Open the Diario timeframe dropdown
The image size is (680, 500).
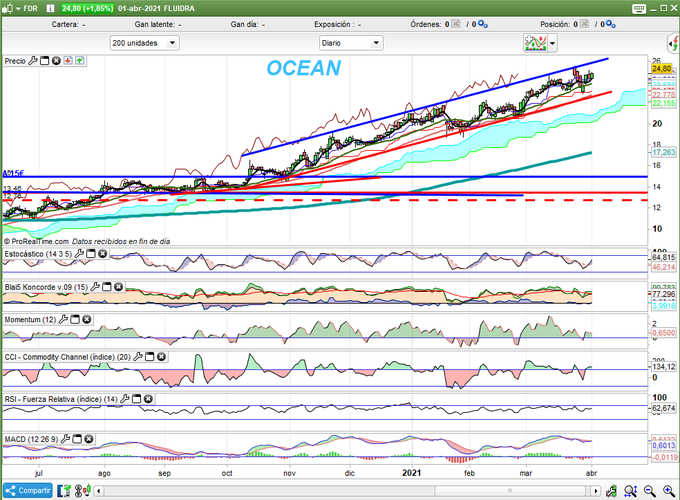point(351,43)
